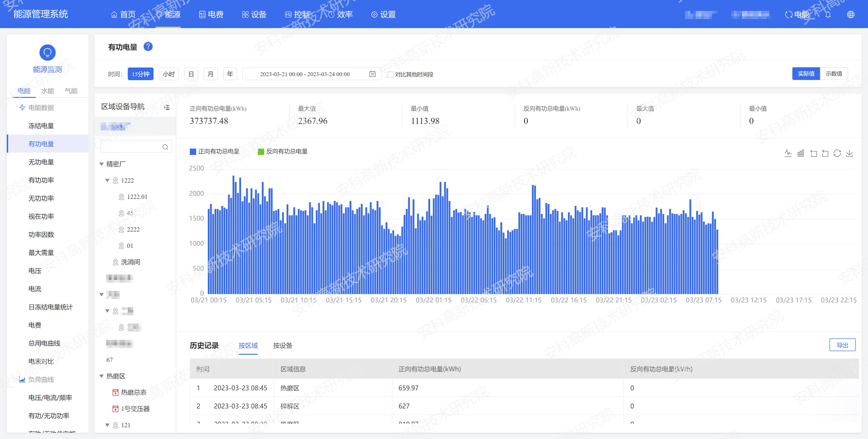Select the 67 tree item
The image size is (868, 439).
(109, 360)
